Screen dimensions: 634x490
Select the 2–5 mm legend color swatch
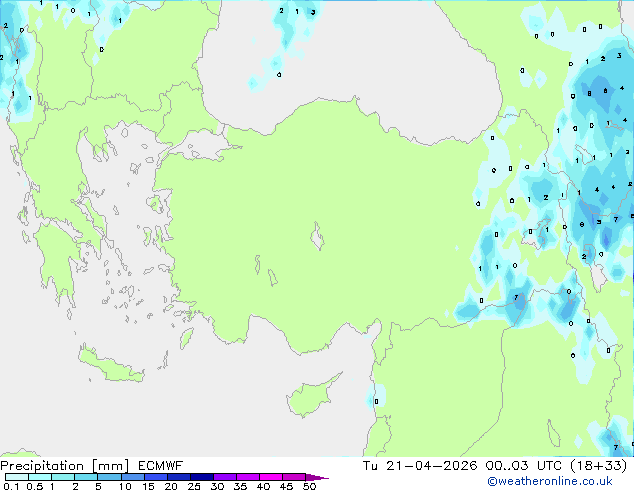click(86, 477)
